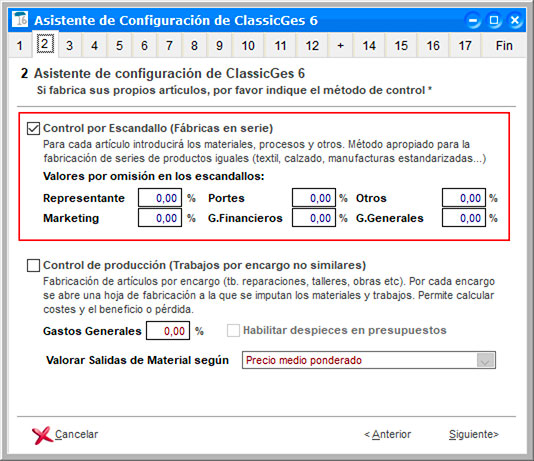Open wizard step tab 11
The height and width of the screenshot is (461, 534).
[x=280, y=46]
